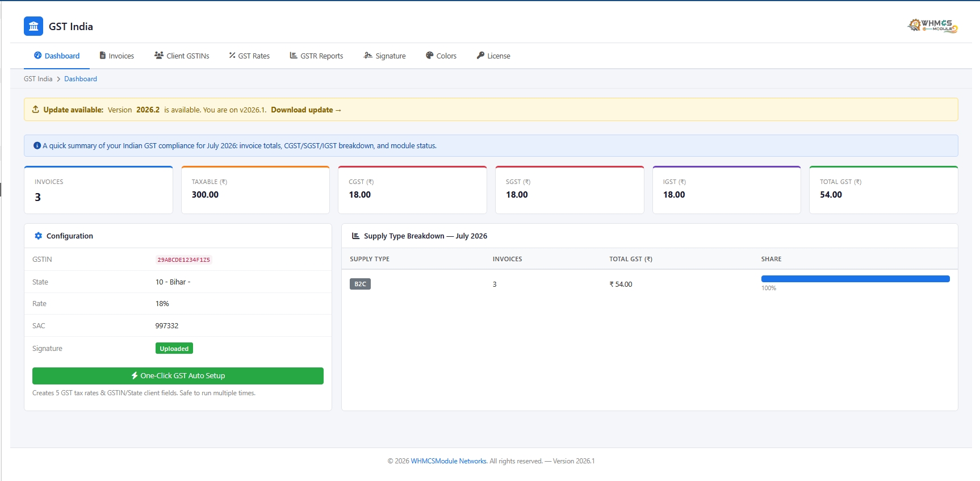Open the GST Rates tab
980x481 pixels.
coord(249,56)
